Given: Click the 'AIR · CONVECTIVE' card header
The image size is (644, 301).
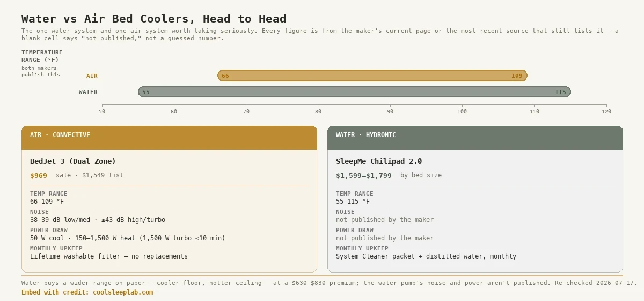Looking at the screenshot, I should 170,138.
